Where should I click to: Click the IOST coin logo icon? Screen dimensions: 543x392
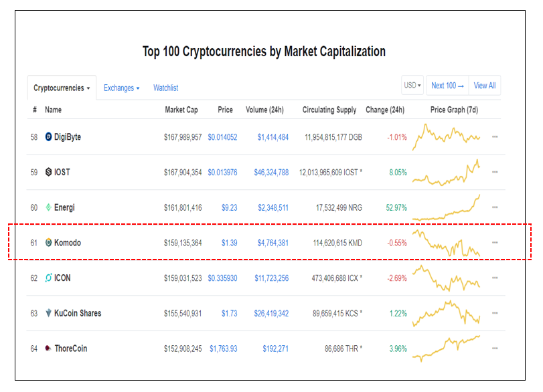pyautogui.click(x=48, y=172)
